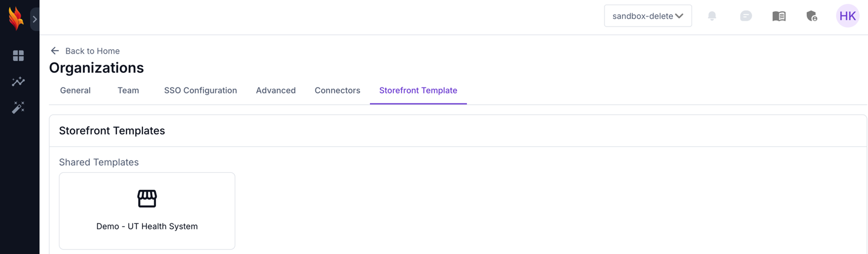Switch to the Team tab
This screenshot has width=868, height=254.
point(128,91)
